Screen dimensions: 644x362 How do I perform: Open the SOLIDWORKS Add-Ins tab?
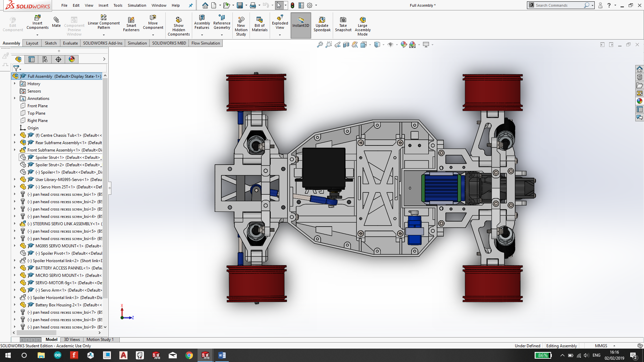point(102,43)
